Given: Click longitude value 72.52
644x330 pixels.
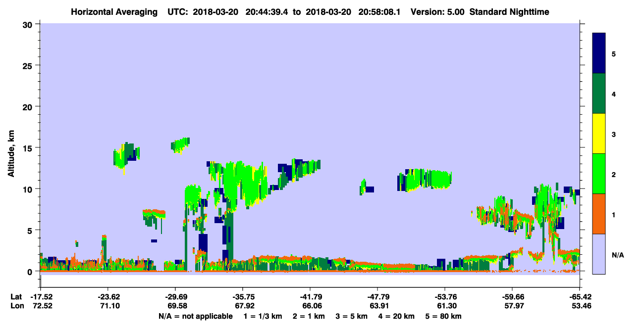Looking at the screenshot, I should tap(43, 306).
